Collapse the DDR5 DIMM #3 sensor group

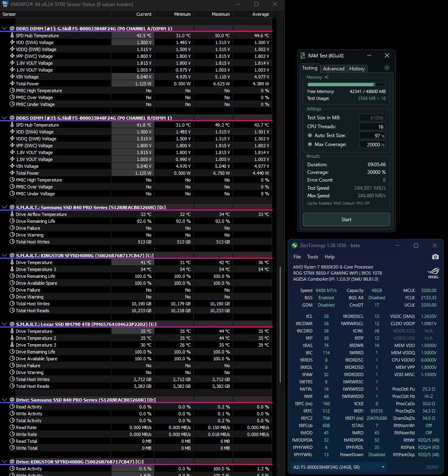(4, 117)
